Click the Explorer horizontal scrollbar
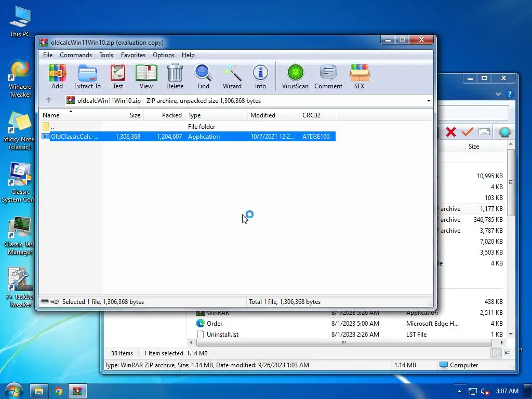Image resolution: width=532 pixels, height=399 pixels. pos(343,343)
